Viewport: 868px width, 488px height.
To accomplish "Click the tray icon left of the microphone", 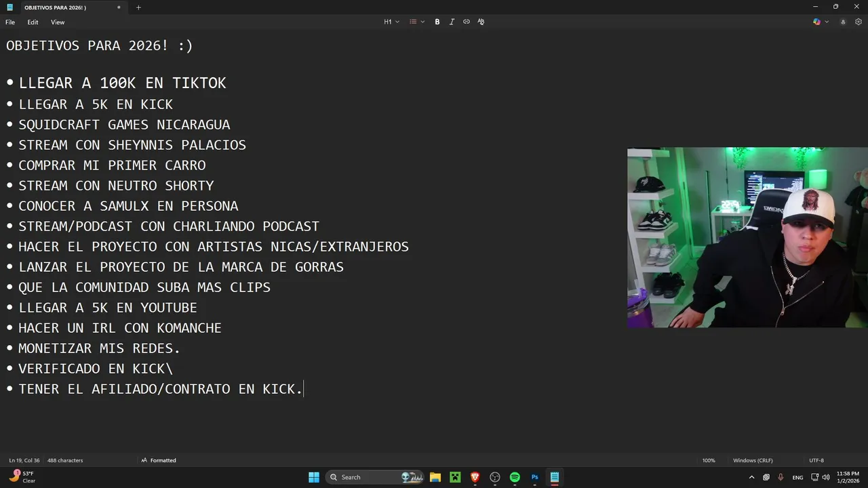I will click(x=766, y=477).
